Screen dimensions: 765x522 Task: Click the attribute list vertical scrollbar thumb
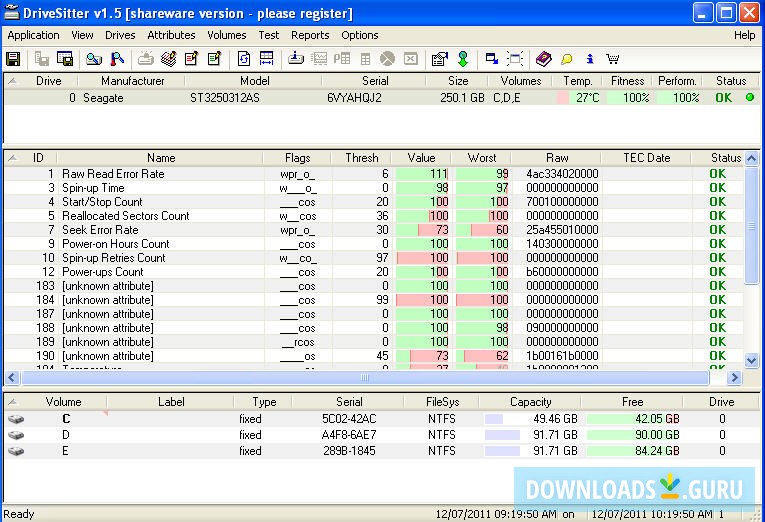pos(751,225)
